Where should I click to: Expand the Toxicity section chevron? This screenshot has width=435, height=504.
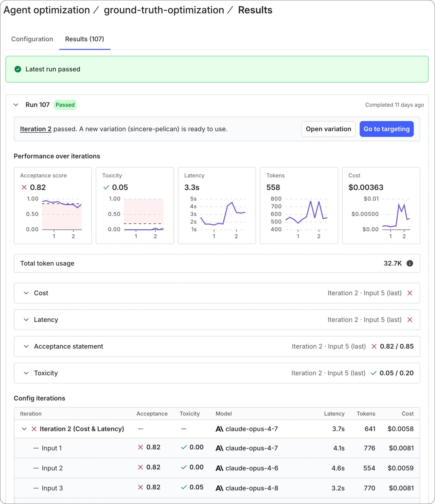[26, 373]
